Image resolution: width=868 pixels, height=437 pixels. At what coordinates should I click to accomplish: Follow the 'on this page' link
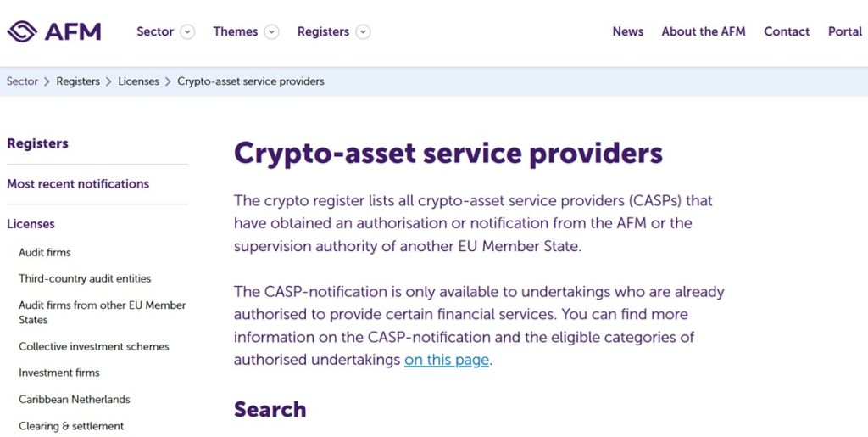pyautogui.click(x=447, y=360)
